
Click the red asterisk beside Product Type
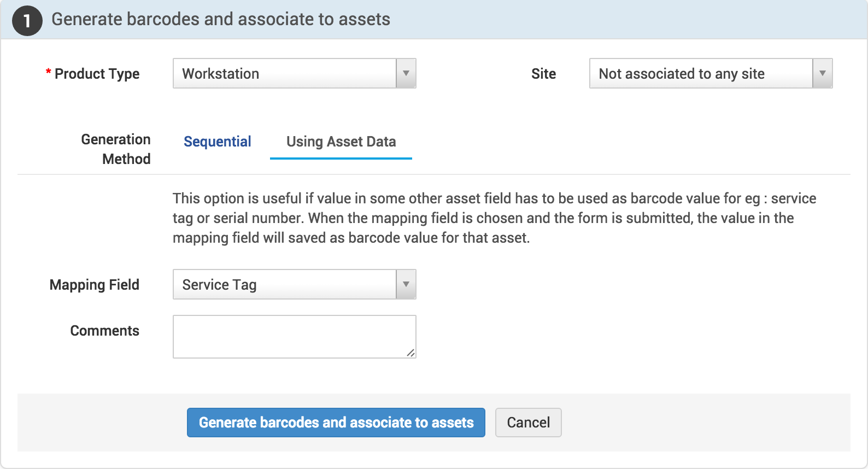[x=48, y=72]
